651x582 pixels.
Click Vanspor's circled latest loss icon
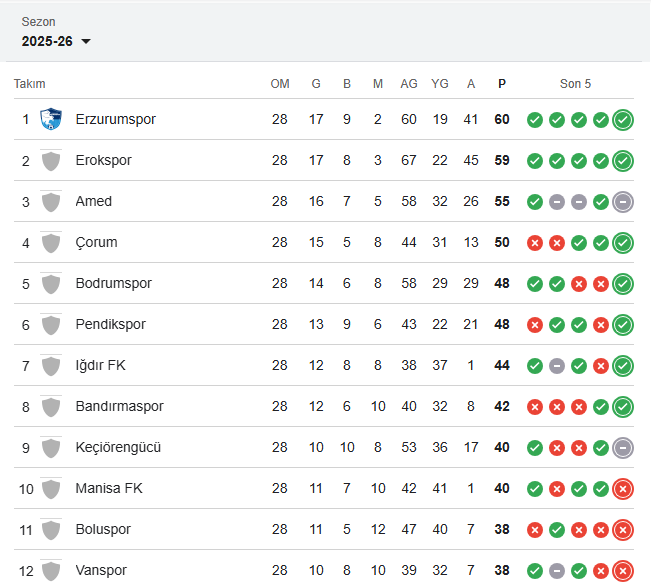[x=623, y=571]
